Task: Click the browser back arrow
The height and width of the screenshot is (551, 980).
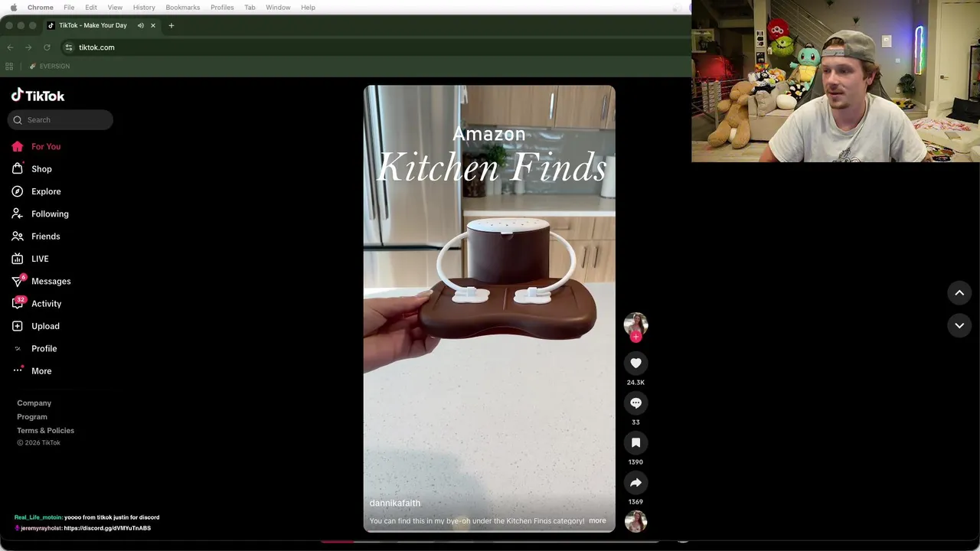Action: click(x=10, y=47)
